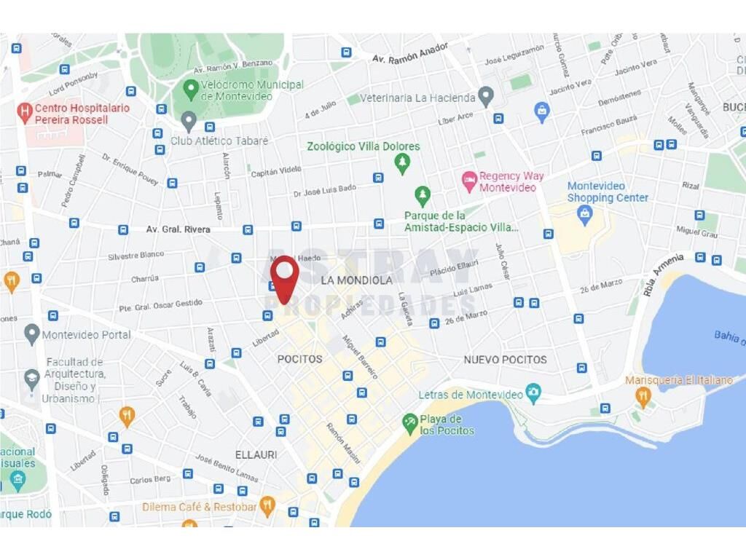
Task: Click the Parque de la Amistad tree icon
Action: click(423, 197)
